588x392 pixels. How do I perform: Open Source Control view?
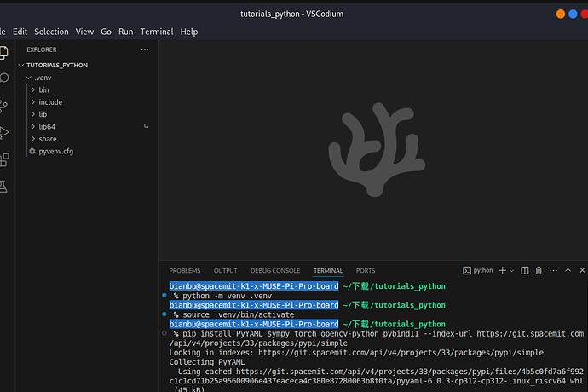click(3, 105)
